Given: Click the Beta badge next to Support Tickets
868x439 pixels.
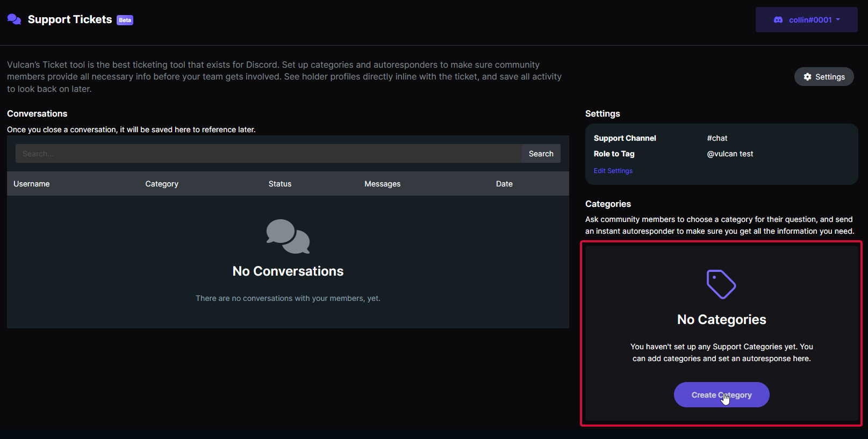Looking at the screenshot, I should click(x=125, y=20).
